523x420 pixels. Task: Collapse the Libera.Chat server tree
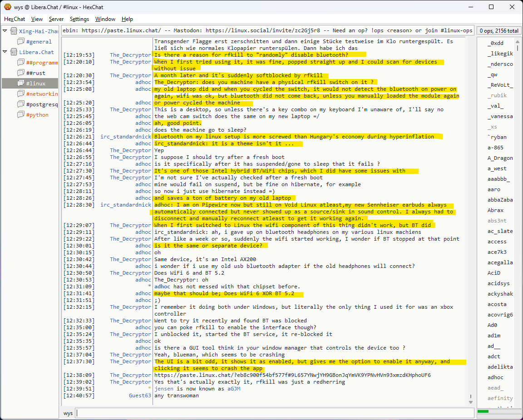(x=5, y=52)
